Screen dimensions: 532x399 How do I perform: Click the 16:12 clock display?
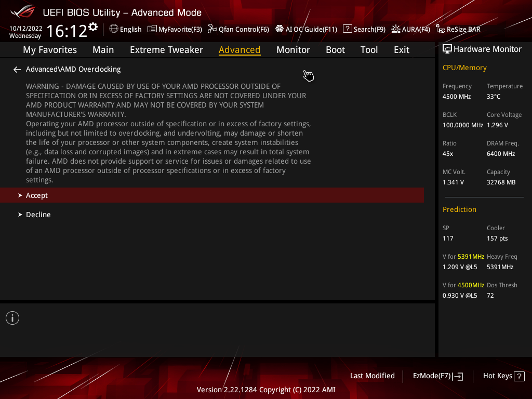[66, 31]
